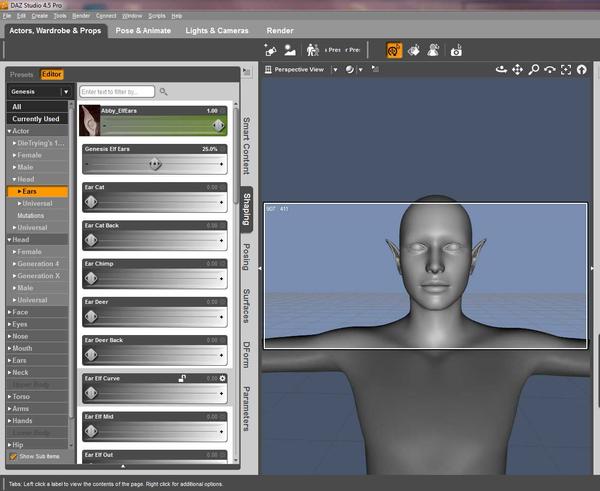Click the morph list vertical scrollbar
This screenshot has height=491, width=600.
point(236,157)
